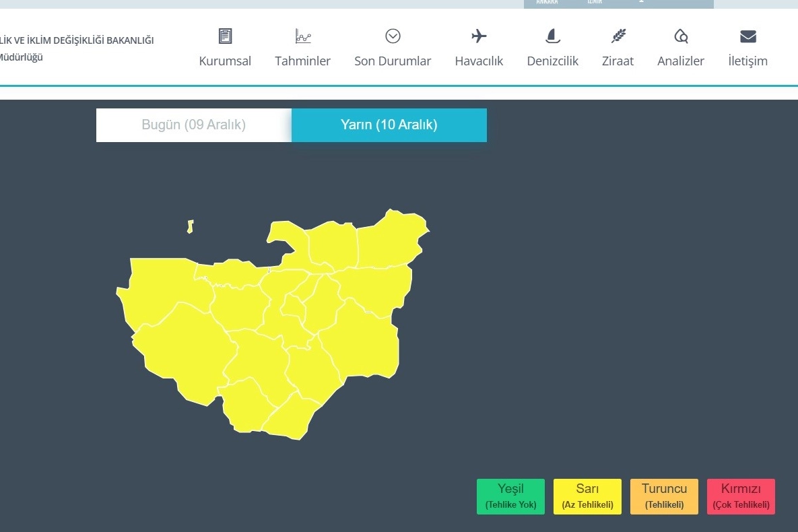Click the green Yeşil legend swatch
Image resolution: width=798 pixels, height=532 pixels.
(x=510, y=496)
